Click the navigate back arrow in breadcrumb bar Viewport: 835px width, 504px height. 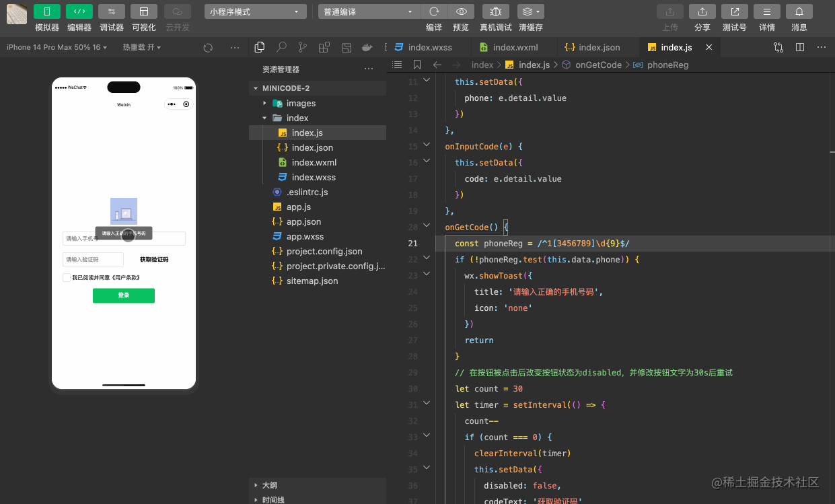click(437, 65)
